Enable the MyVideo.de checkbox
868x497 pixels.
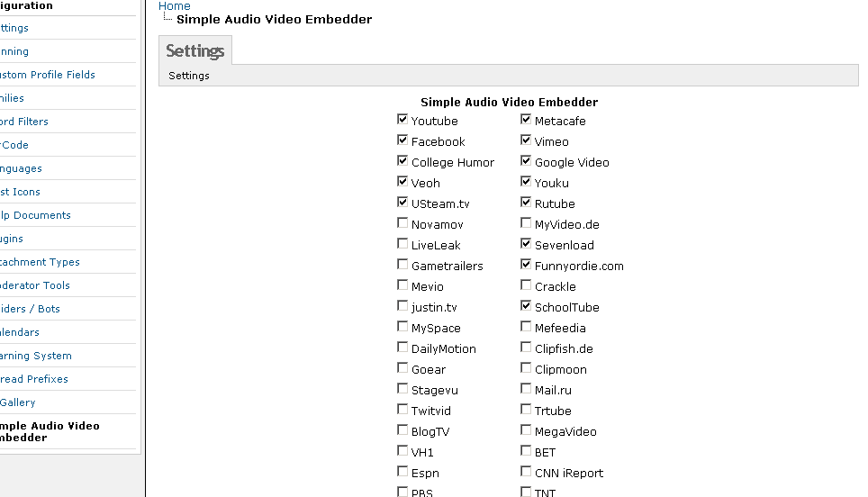[x=526, y=223]
